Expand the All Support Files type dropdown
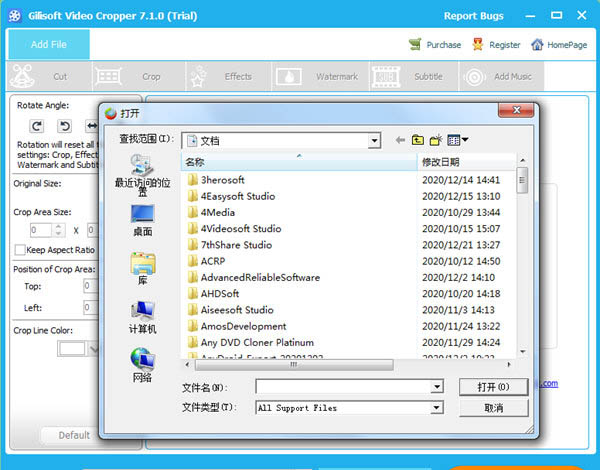The width and height of the screenshot is (600, 470). tap(437, 408)
